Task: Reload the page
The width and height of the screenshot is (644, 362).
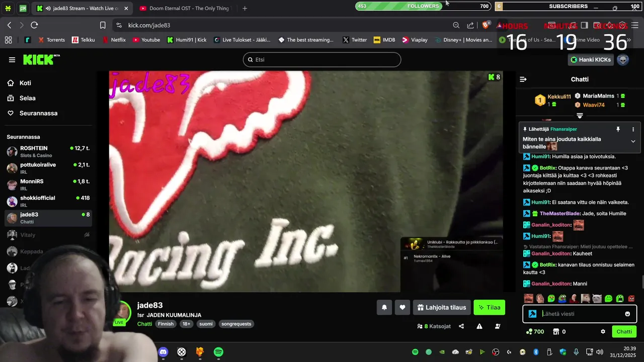Action: [34, 25]
